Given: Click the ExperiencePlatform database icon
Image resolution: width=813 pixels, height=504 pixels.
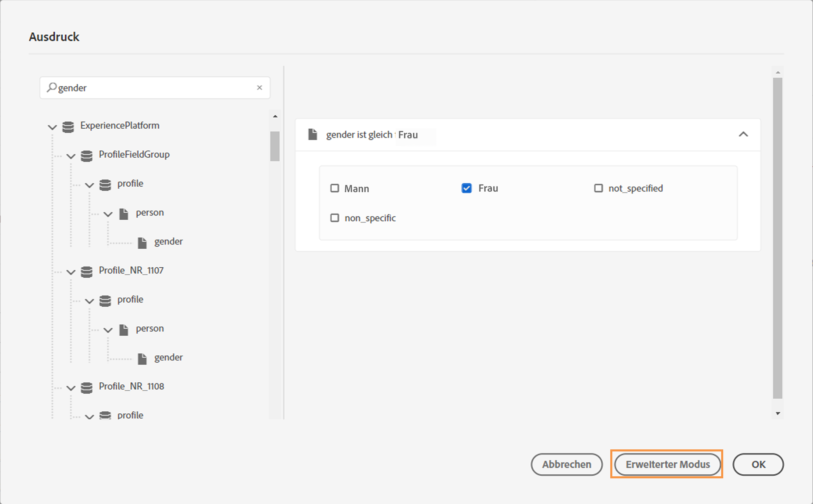Looking at the screenshot, I should [x=68, y=126].
